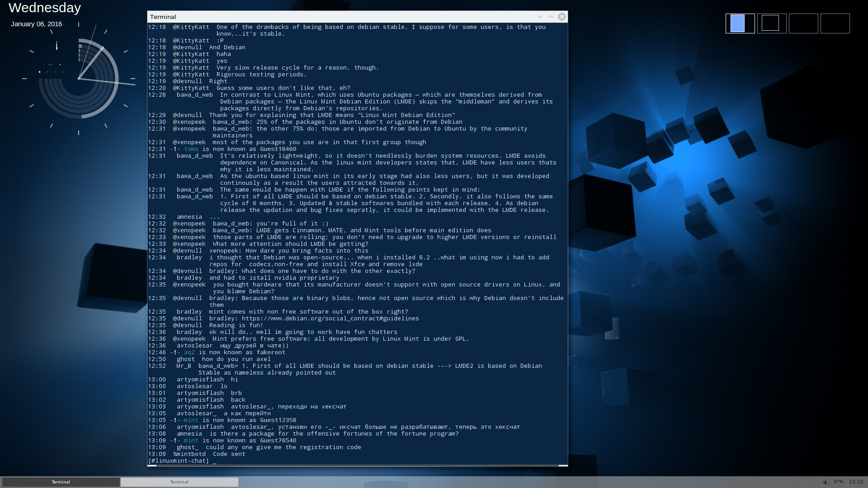Viewport: 868px width, 488px height.
Task: Click the volume speaker icon in panel
Action: 826,482
